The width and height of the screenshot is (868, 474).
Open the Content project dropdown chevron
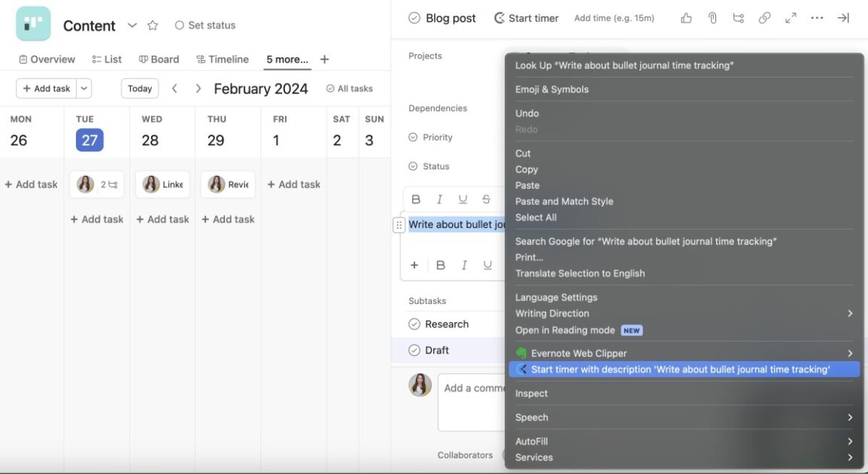click(132, 25)
